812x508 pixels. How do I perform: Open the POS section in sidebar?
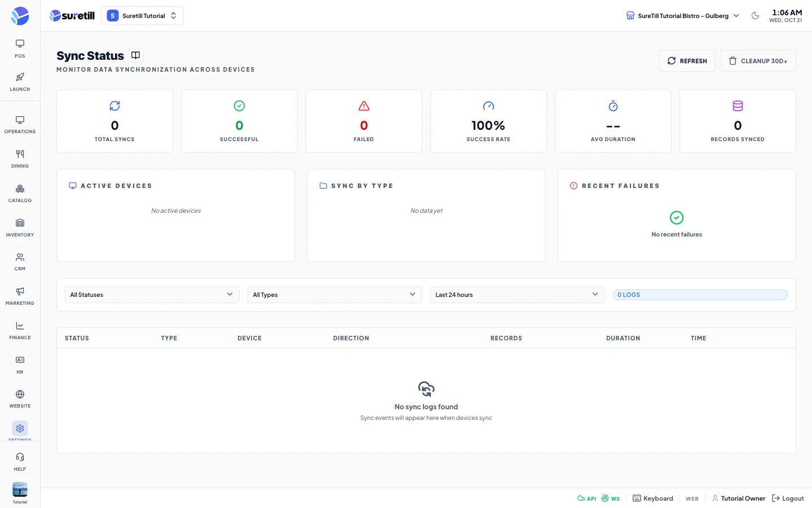click(20, 49)
